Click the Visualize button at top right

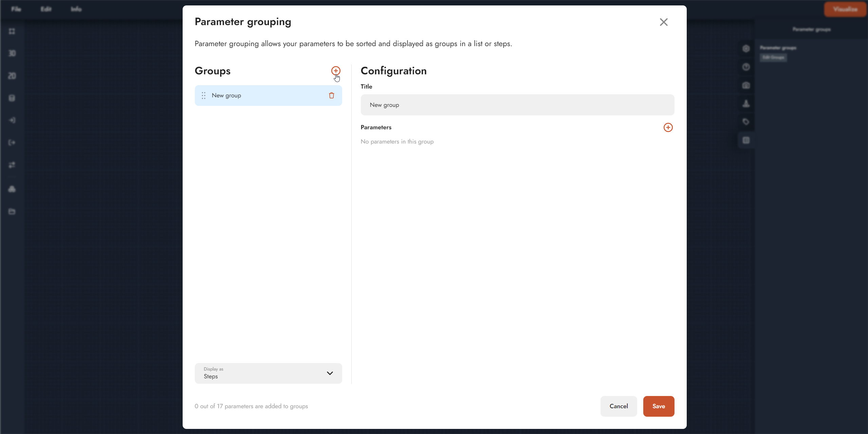click(x=845, y=9)
